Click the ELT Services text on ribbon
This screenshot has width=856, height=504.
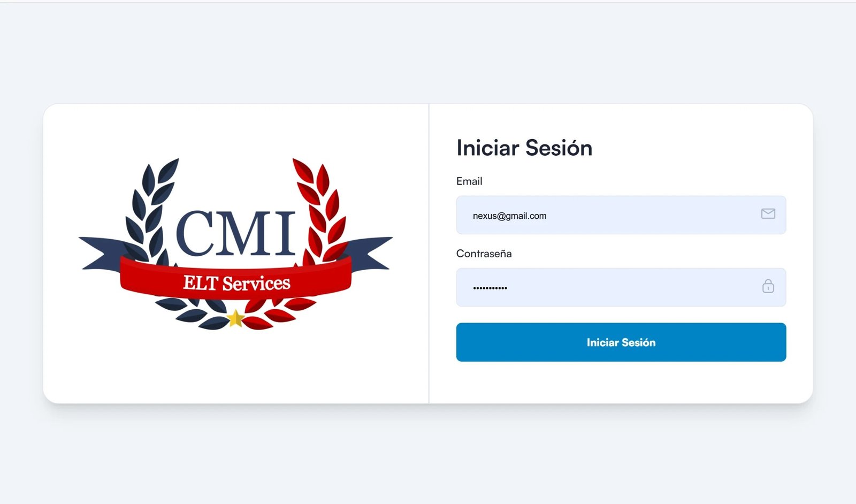236,283
